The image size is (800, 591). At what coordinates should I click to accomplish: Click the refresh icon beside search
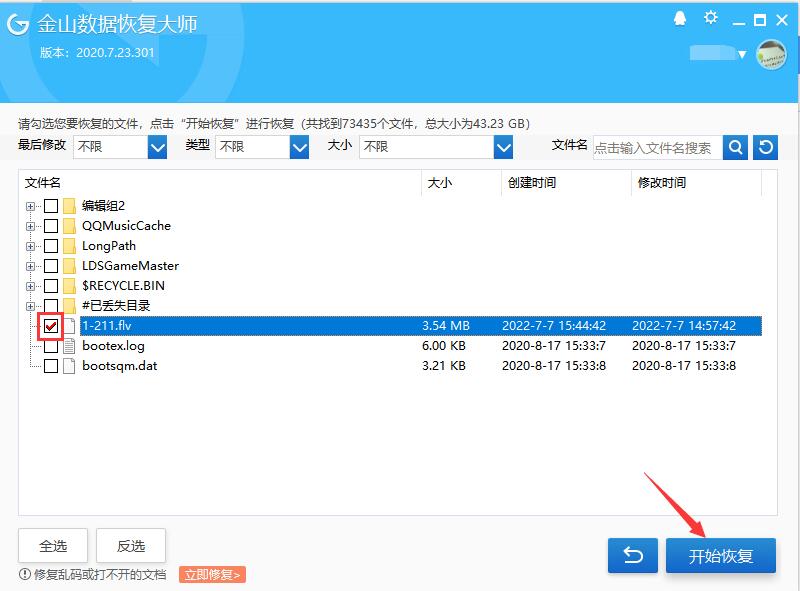[x=765, y=147]
